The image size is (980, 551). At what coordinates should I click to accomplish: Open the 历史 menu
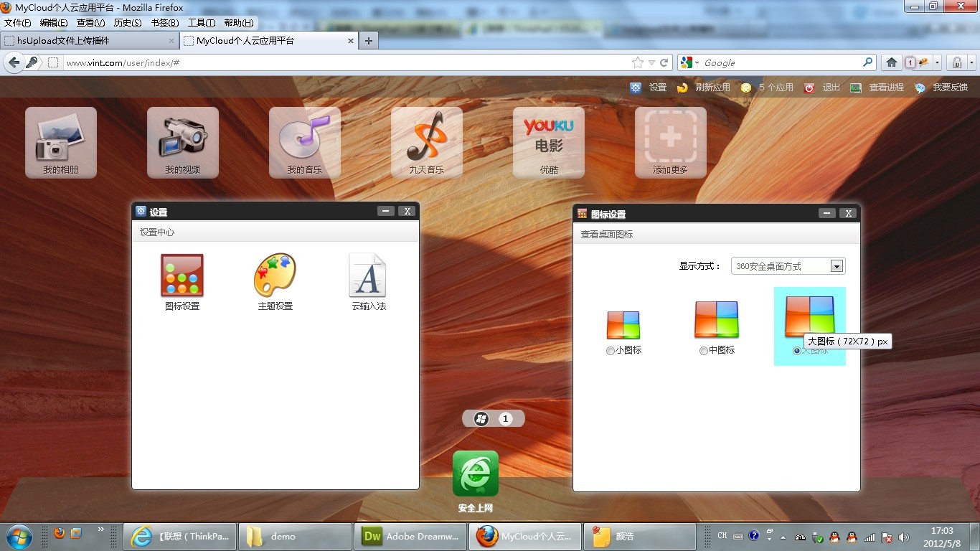(x=128, y=23)
